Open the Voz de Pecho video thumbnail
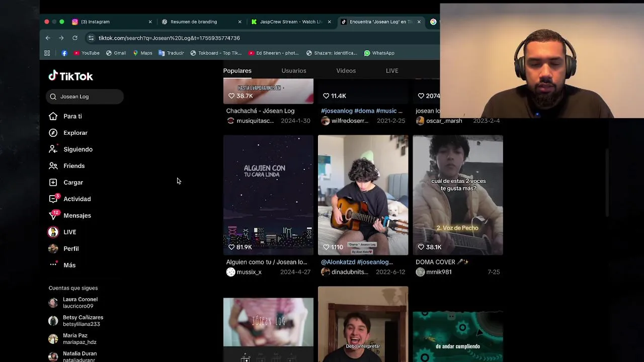Viewport: 644px width, 362px height. point(458,195)
